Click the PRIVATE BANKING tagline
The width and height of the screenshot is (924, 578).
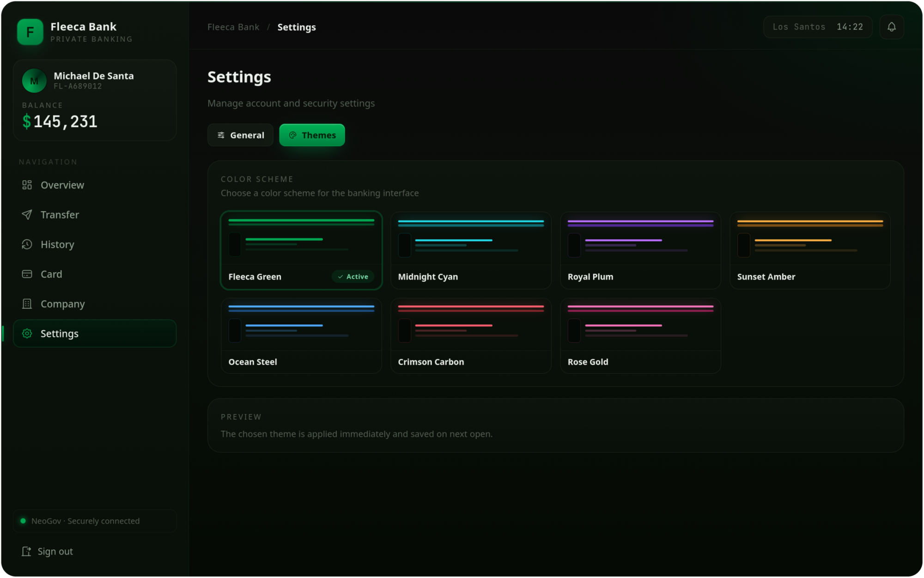91,39
